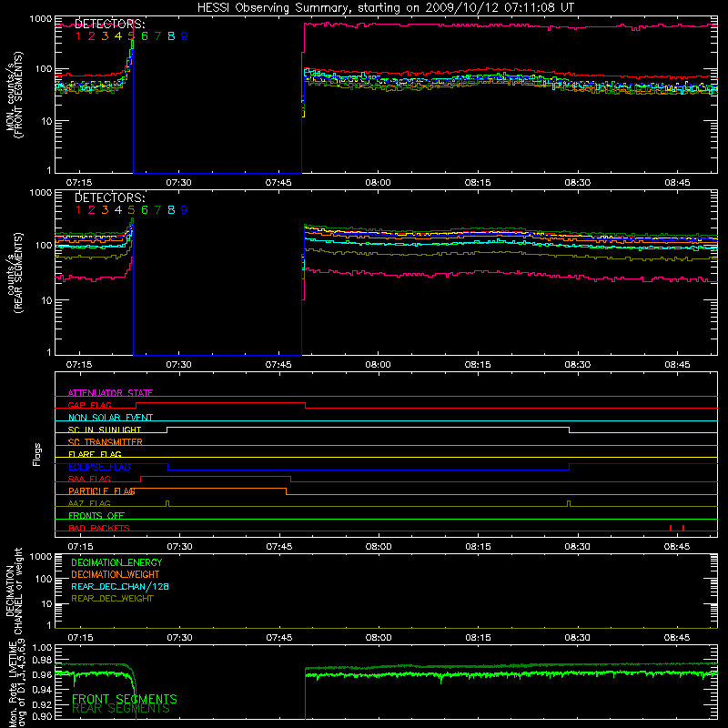The height and width of the screenshot is (728, 728).
Task: Select detector 7 in rear segments legend
Action: pyautogui.click(x=157, y=210)
